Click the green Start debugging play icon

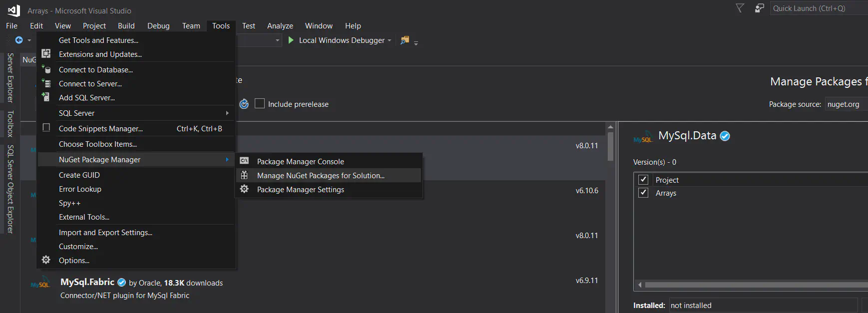[291, 40]
